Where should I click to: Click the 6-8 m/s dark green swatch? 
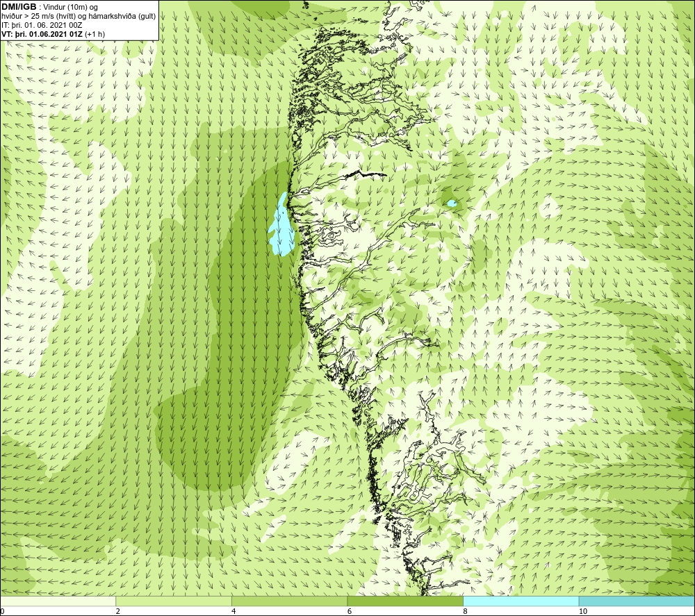point(405,601)
